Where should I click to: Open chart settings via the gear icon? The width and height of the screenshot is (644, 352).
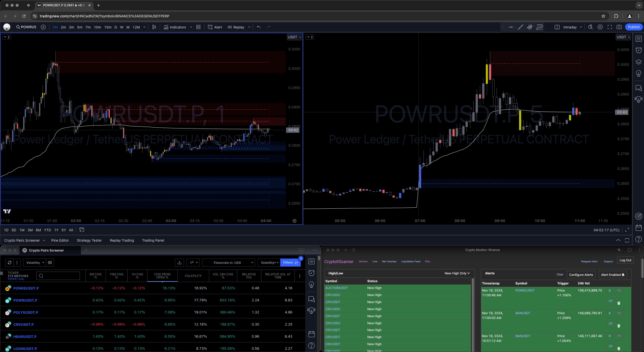point(600,27)
